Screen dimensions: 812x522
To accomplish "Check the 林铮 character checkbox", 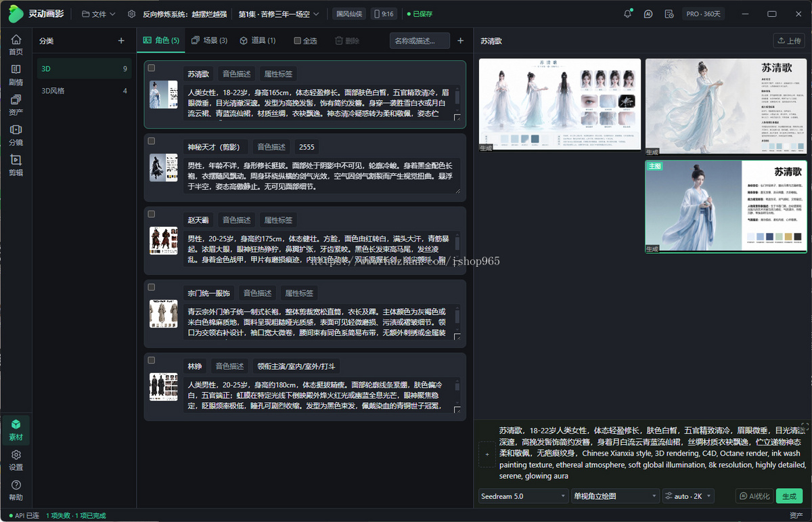I will point(152,360).
